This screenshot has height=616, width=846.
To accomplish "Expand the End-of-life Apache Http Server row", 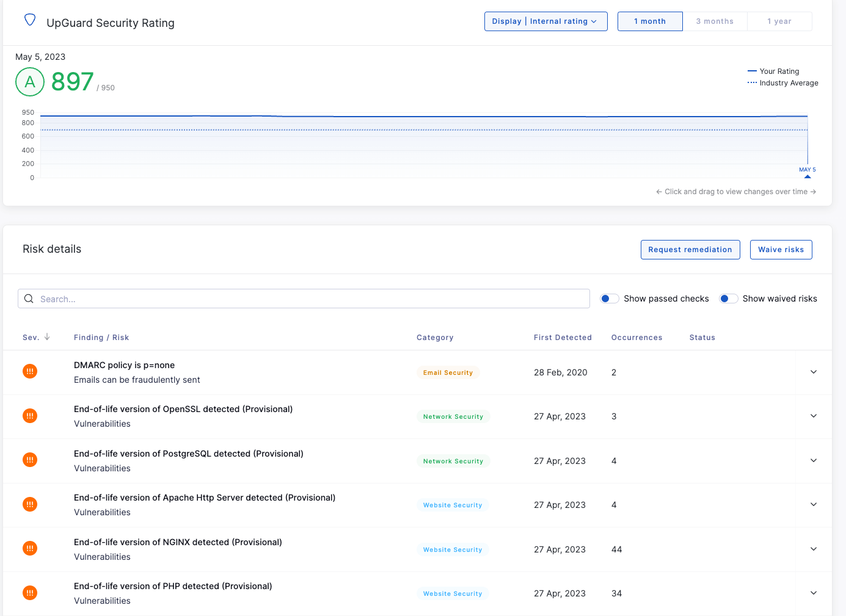I will [814, 504].
